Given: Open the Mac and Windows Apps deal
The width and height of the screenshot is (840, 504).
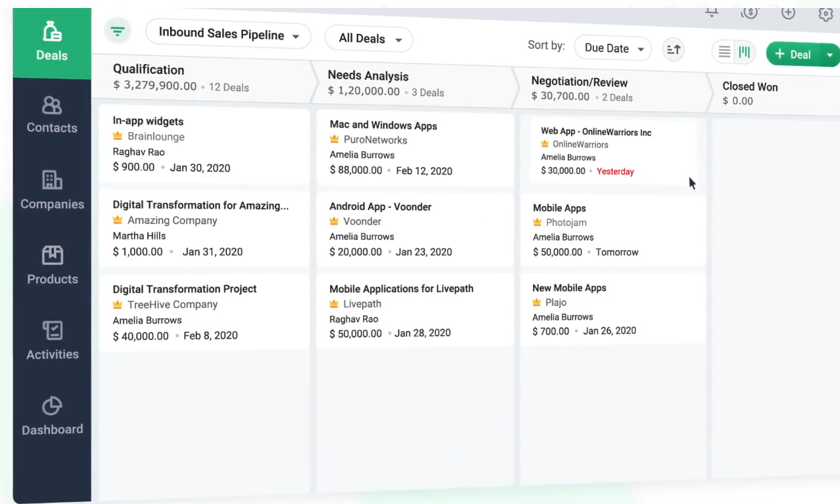Looking at the screenshot, I should coord(383,125).
